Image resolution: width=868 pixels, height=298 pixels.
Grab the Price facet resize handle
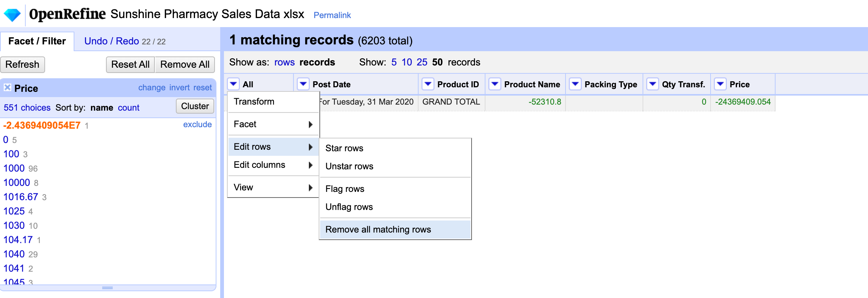point(107,288)
